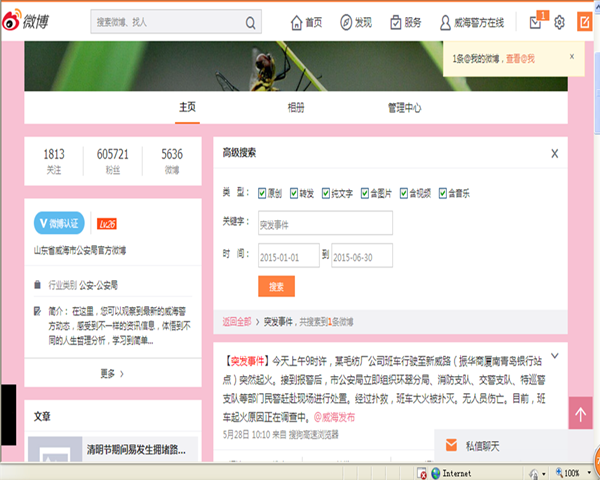Click the 返回全部 link
Image resolution: width=600 pixels, height=480 pixels.
237,321
